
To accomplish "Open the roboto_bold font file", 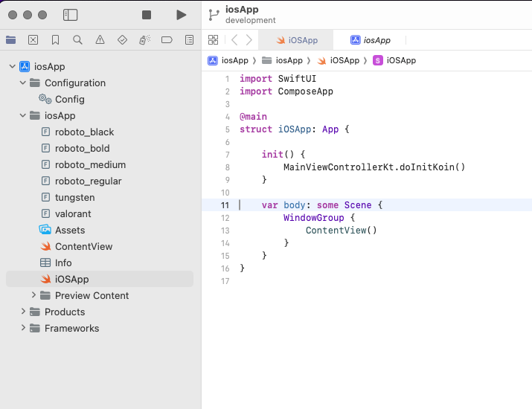I will click(x=100, y=148).
